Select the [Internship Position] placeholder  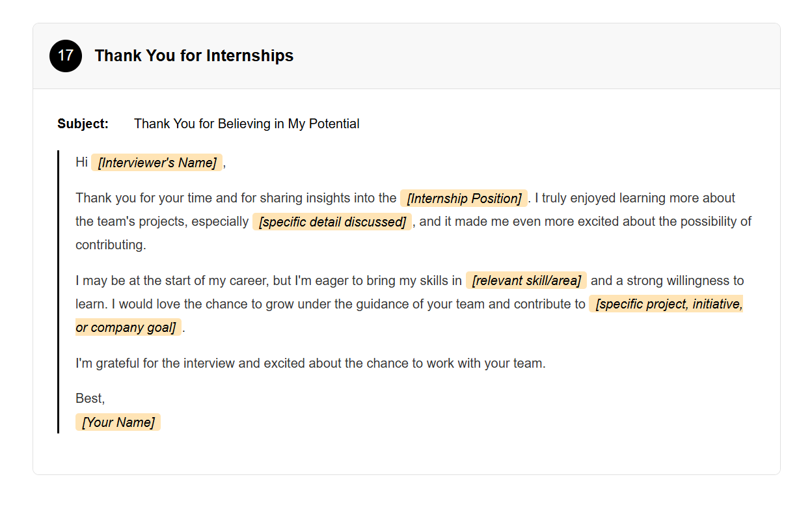coord(464,198)
